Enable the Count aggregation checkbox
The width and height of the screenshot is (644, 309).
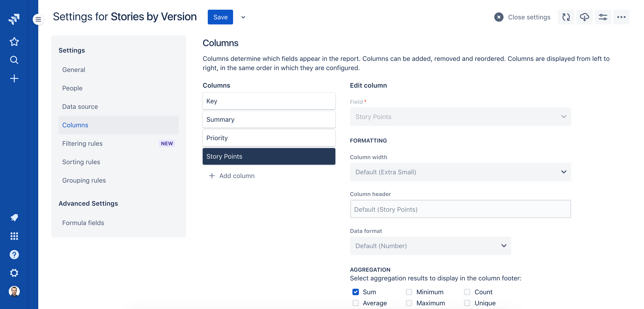coord(467,292)
